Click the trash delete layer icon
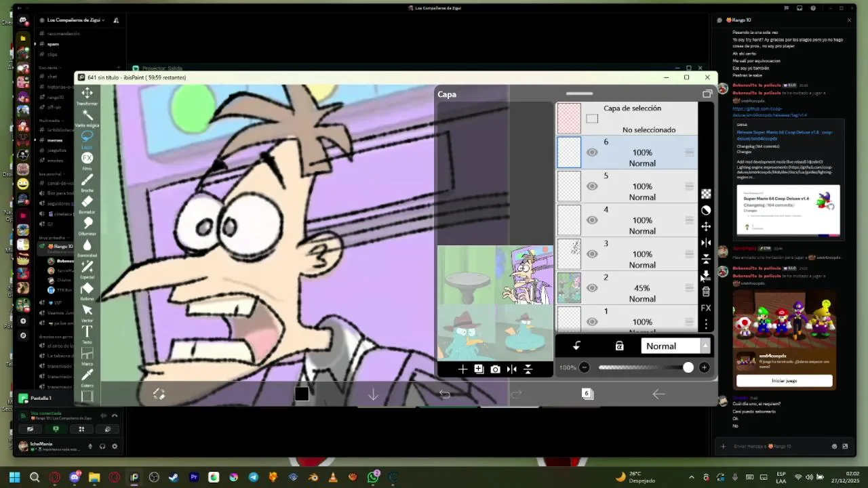Viewport: 868px width, 488px height. click(x=706, y=291)
